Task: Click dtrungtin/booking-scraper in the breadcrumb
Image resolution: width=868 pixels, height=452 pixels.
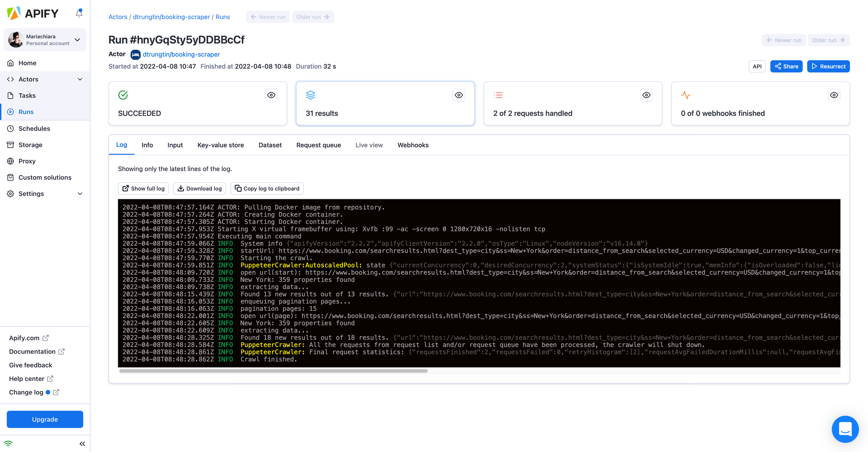Action: click(171, 17)
